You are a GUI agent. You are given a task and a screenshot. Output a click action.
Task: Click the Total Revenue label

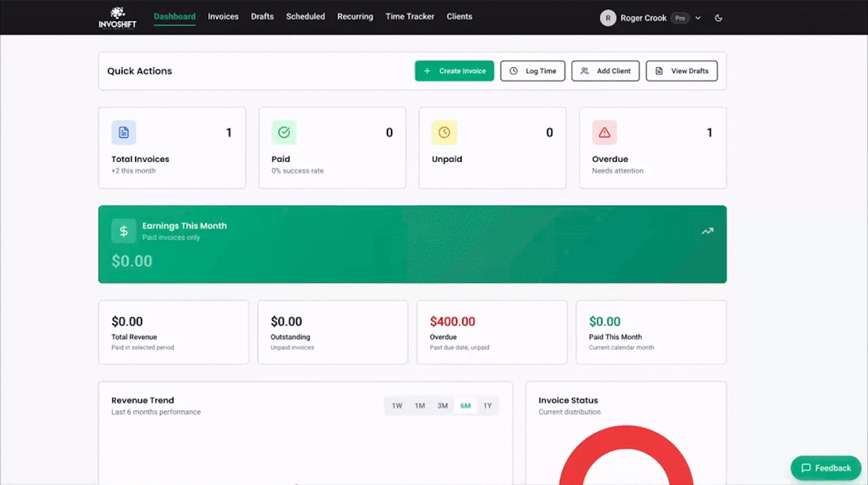coord(134,337)
